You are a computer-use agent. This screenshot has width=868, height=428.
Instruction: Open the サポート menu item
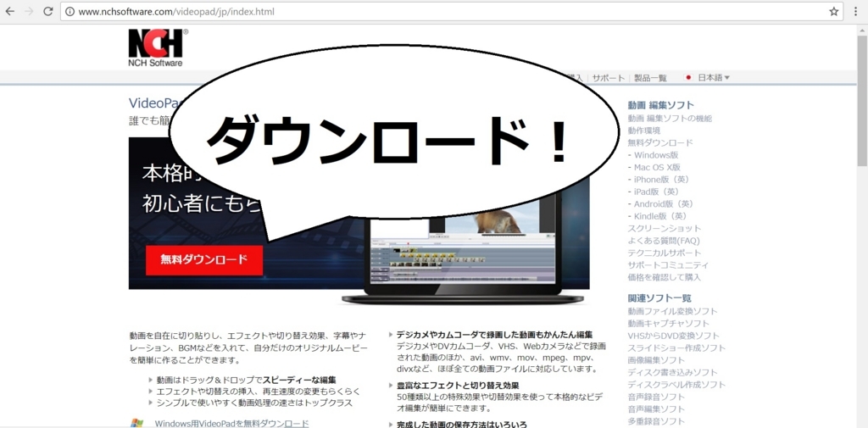pyautogui.click(x=609, y=78)
